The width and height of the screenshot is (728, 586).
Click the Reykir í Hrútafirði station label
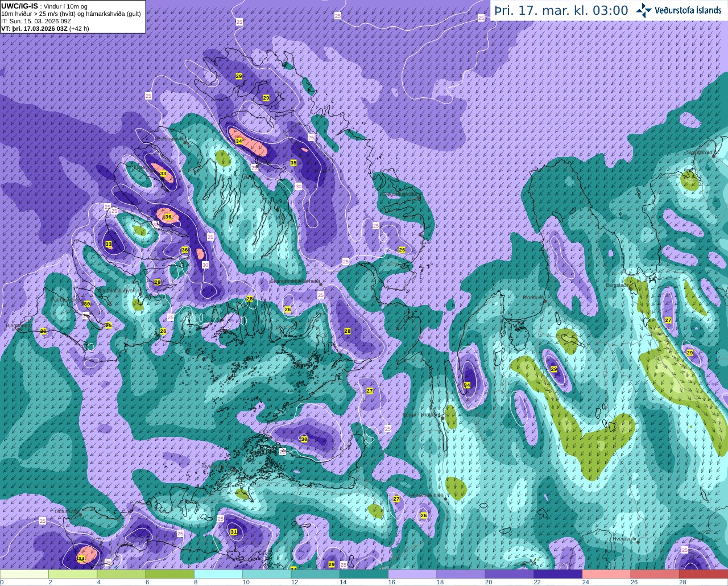click(421, 415)
